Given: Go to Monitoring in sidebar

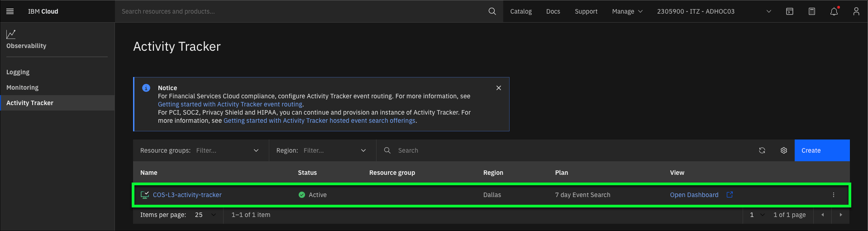Looking at the screenshot, I should [22, 87].
